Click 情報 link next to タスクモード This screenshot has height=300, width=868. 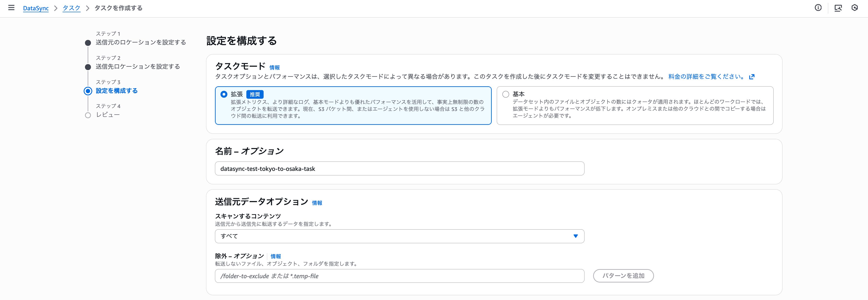point(275,67)
